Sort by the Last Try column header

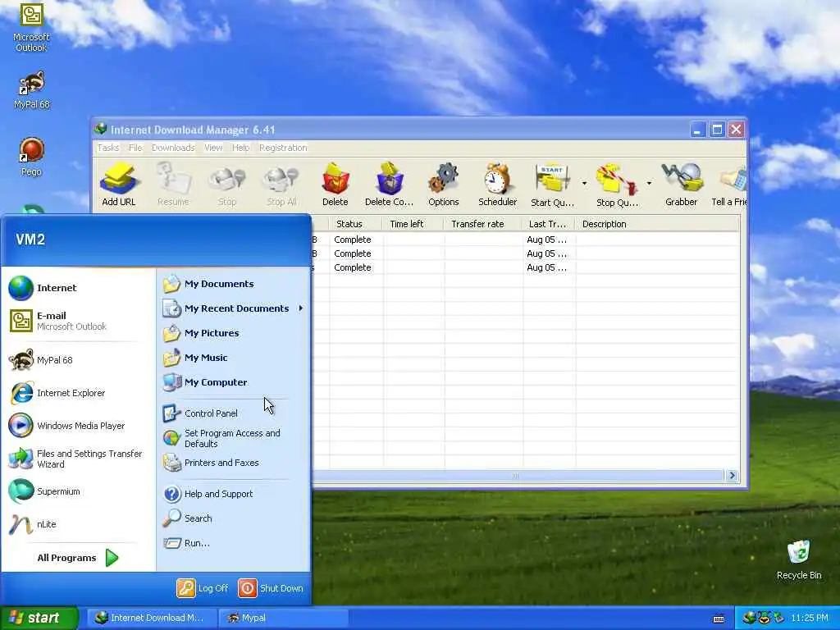click(548, 224)
